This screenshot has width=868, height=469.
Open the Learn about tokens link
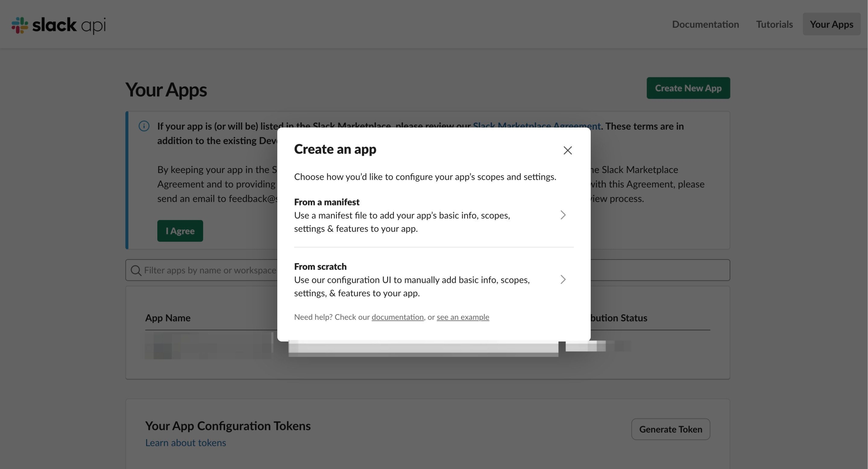click(x=185, y=443)
